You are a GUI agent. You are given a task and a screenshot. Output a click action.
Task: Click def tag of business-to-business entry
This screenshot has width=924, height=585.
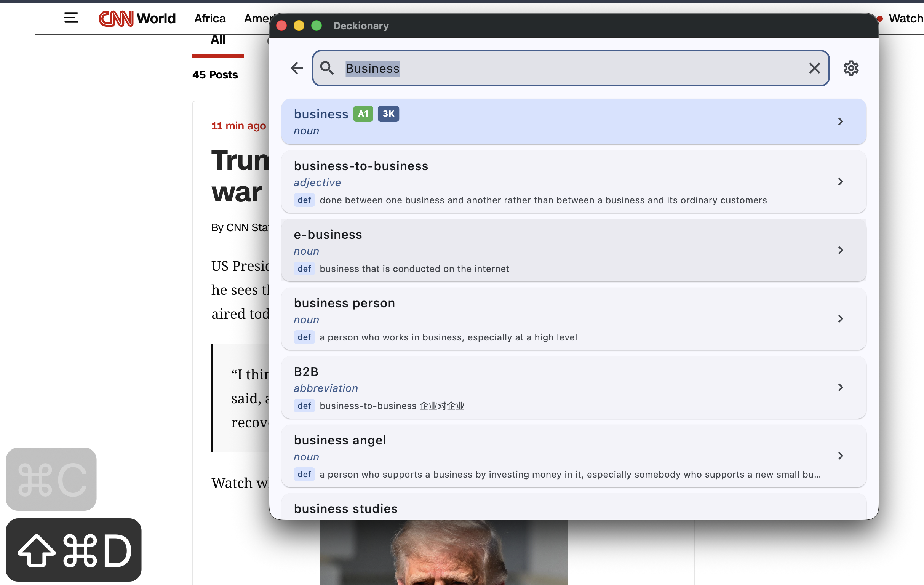coord(304,200)
